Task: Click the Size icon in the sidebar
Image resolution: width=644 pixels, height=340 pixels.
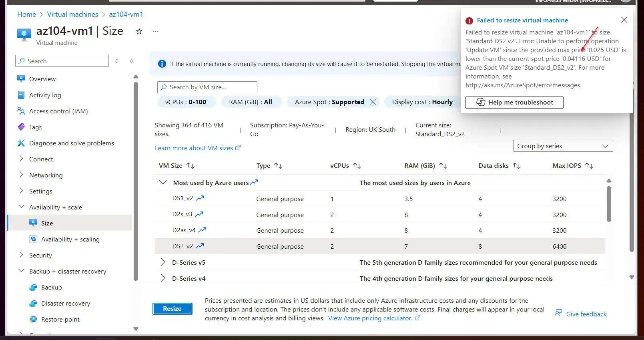Action: click(x=33, y=223)
